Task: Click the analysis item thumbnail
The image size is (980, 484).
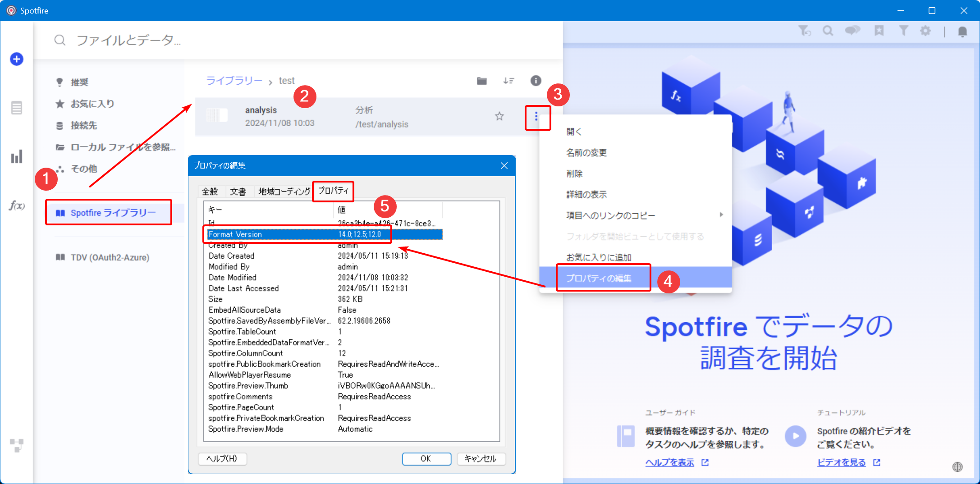Action: point(217,116)
